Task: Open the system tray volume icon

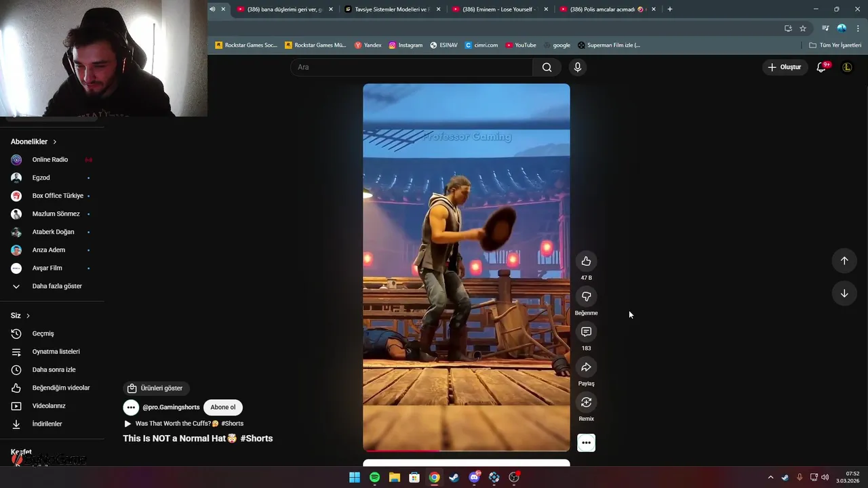Action: click(825, 477)
